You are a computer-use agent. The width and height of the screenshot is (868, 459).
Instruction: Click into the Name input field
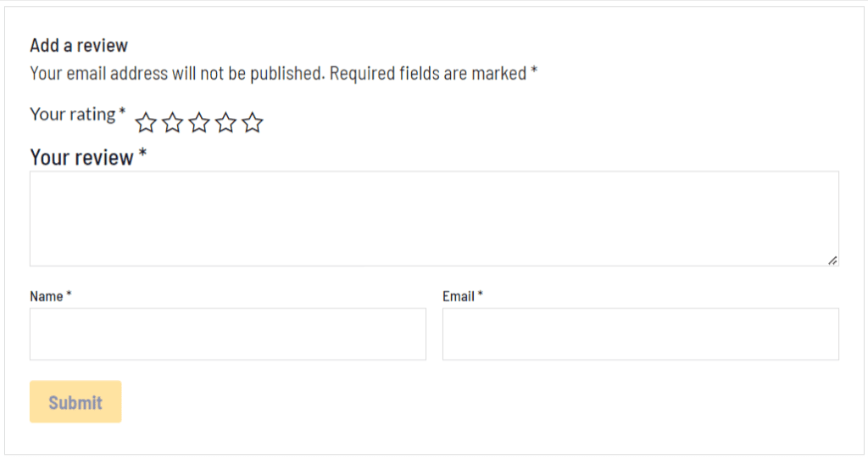(x=228, y=334)
